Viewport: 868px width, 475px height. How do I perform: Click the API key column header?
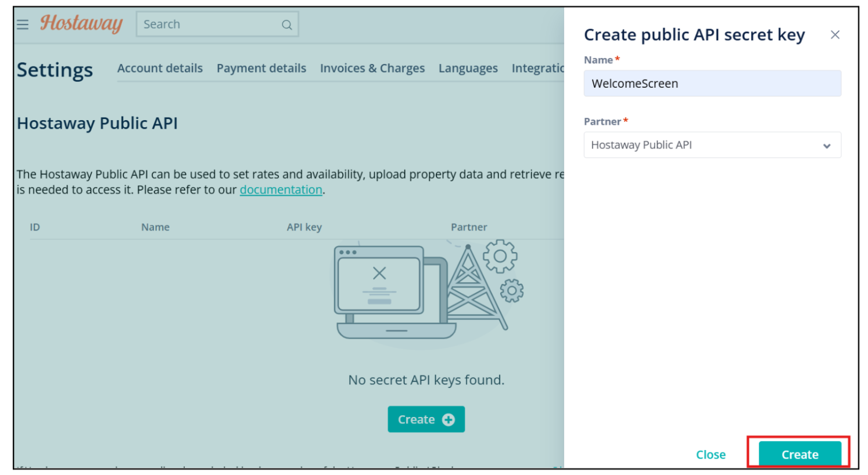(304, 227)
